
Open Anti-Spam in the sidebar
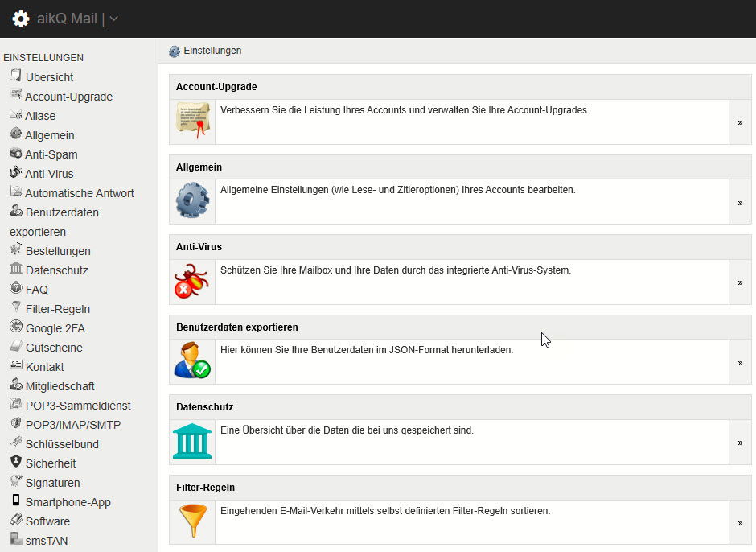click(51, 154)
